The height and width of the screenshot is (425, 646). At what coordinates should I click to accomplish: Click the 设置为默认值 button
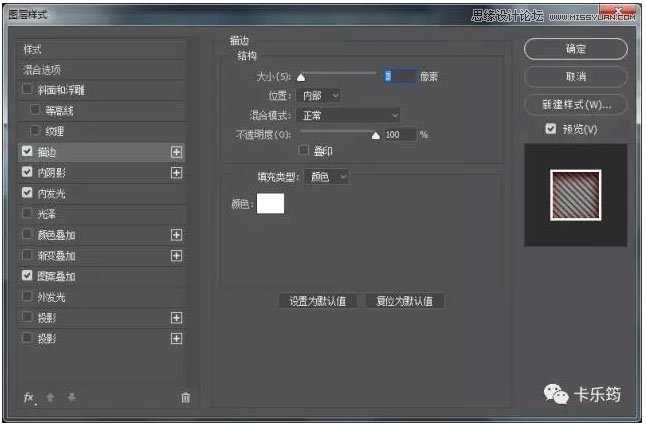click(x=317, y=301)
